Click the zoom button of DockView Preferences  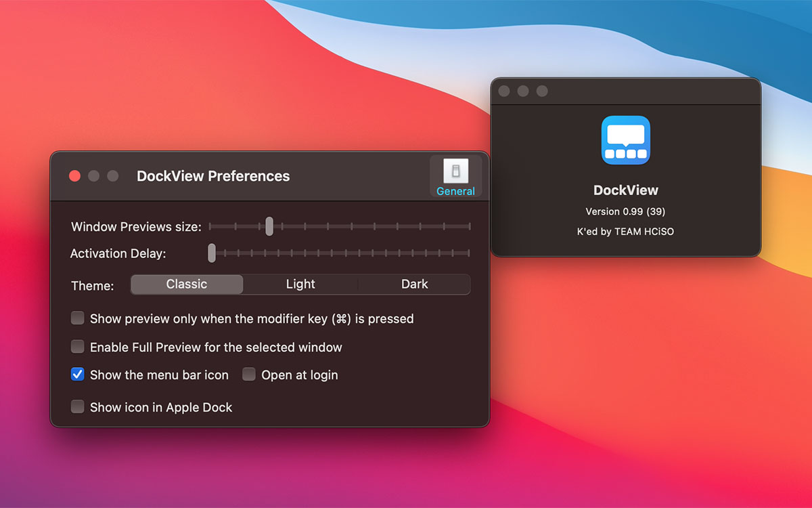[112, 176]
